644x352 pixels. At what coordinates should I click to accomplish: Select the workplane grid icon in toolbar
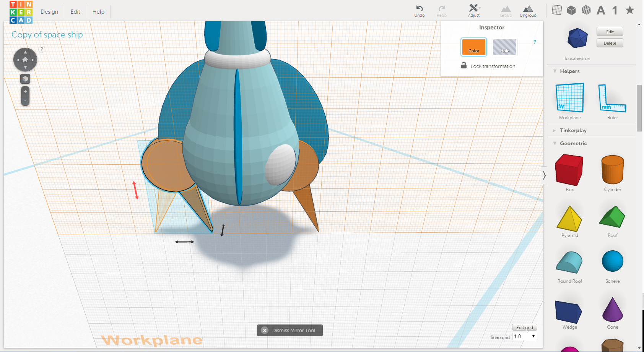(x=557, y=10)
